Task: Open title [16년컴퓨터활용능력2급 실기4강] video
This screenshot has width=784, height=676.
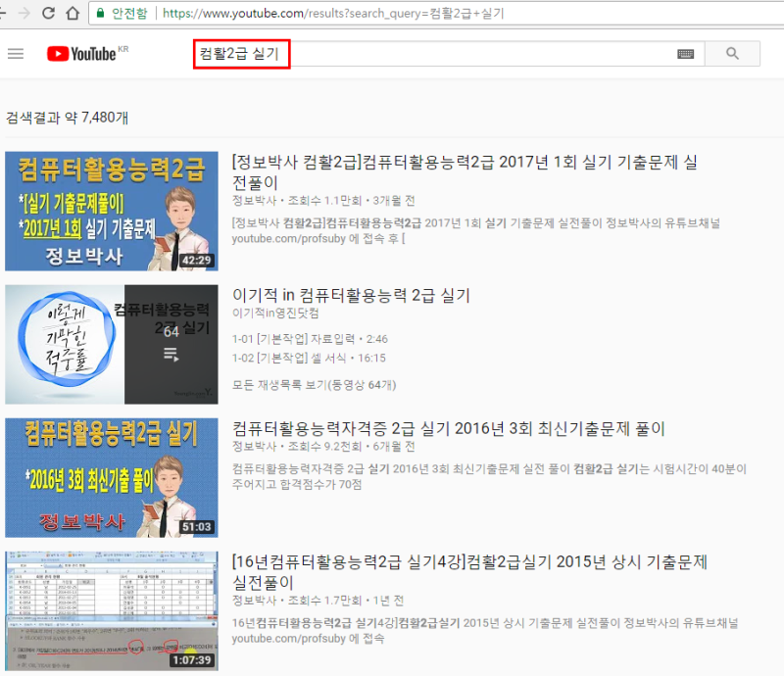Action: (x=469, y=572)
